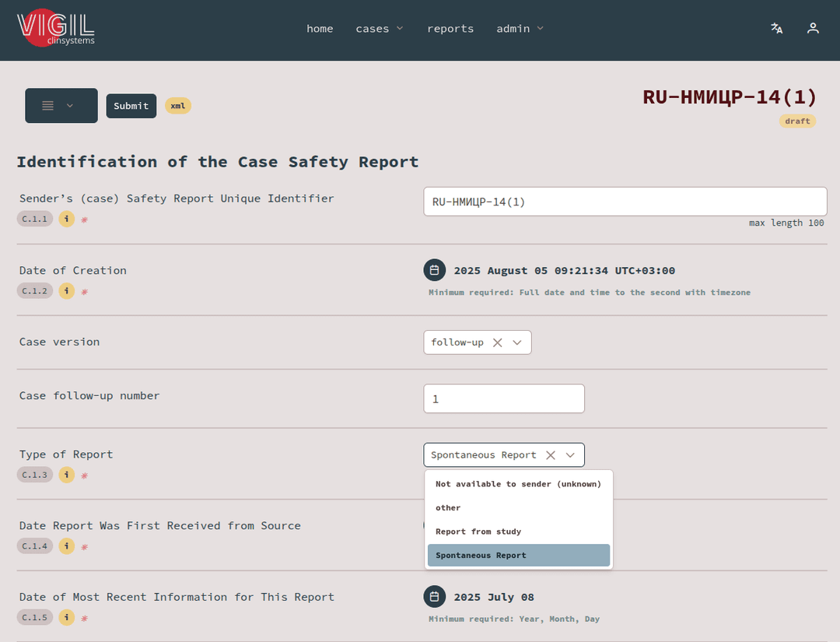Clear the follow-up Case version selection

tap(497, 342)
